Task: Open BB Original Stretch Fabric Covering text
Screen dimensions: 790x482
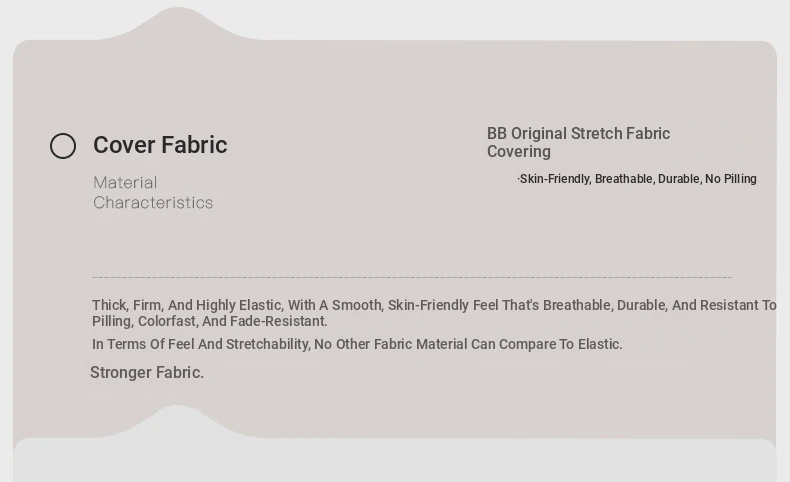Action: (x=578, y=143)
